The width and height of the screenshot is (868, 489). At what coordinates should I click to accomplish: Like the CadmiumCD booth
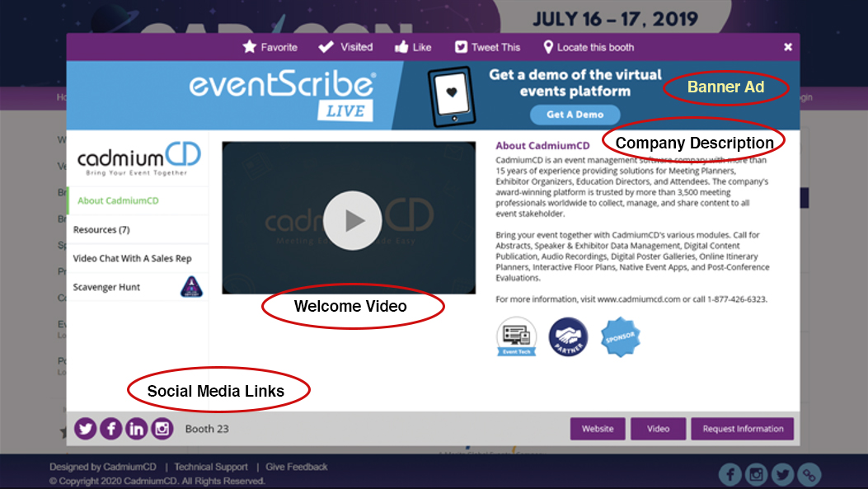[x=413, y=47]
